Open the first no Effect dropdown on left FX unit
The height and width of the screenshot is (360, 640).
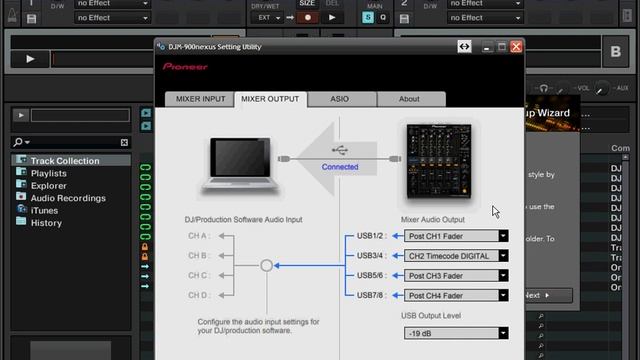[x=112, y=4]
